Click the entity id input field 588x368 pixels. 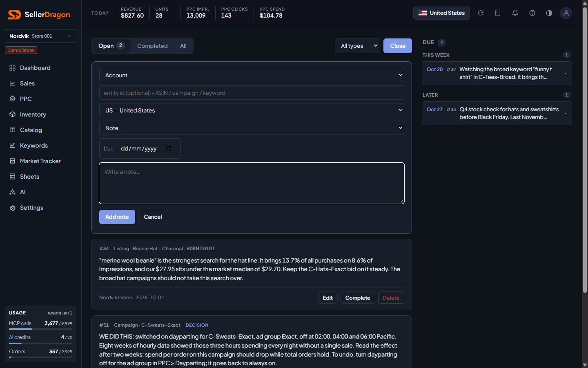(252, 93)
